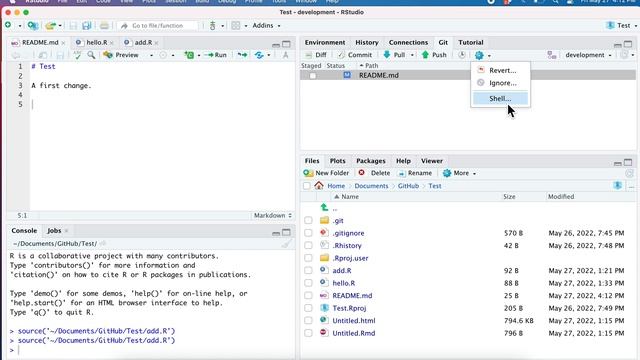This screenshot has width=640, height=360.
Task: Open the Test project dropdown menu
Action: click(x=622, y=25)
